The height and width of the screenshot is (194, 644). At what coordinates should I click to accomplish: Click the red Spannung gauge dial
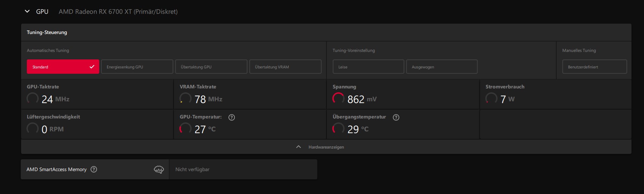click(x=338, y=98)
